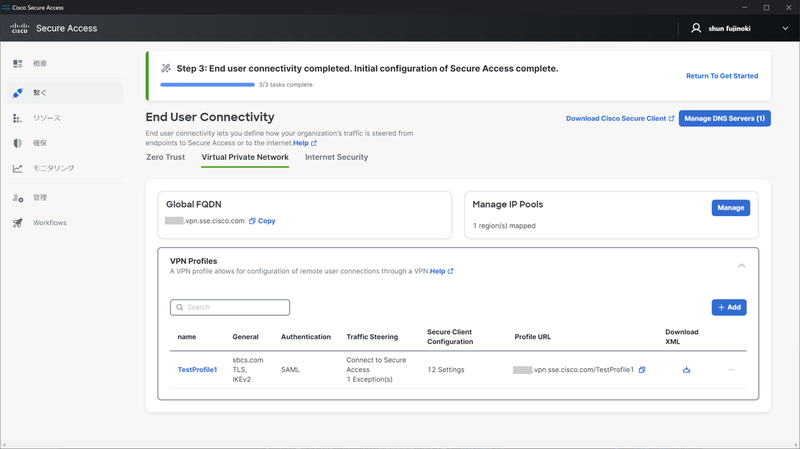This screenshot has height=449, width=800.
Task: Open the モニタリング monitoring sidebar item
Action: [65, 168]
